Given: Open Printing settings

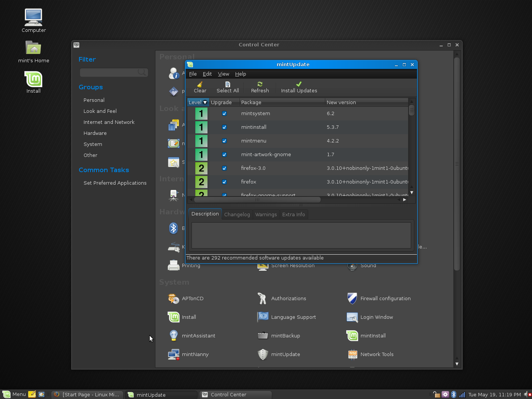Looking at the screenshot, I should (x=184, y=266).
